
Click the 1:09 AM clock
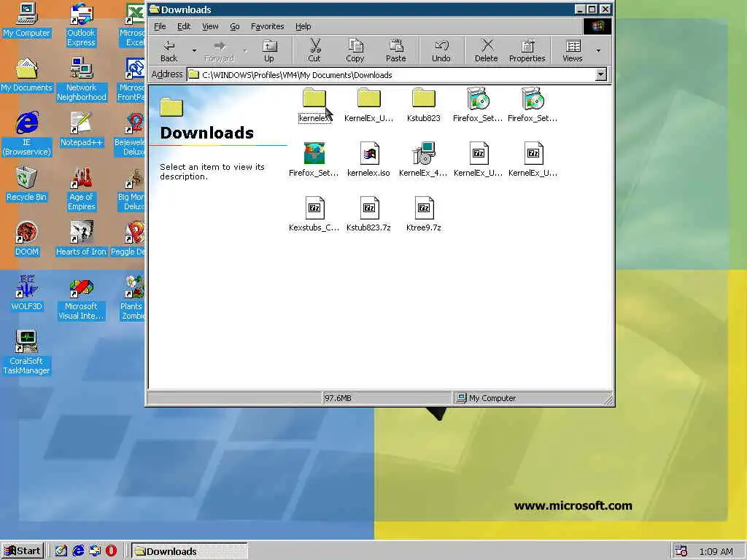(x=716, y=551)
